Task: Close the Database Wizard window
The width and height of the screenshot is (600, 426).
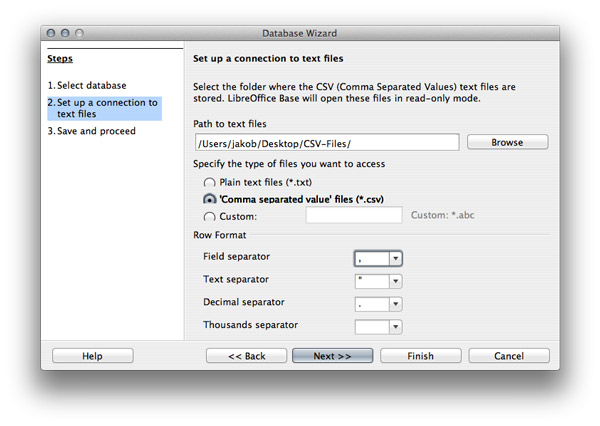Action: (x=51, y=33)
